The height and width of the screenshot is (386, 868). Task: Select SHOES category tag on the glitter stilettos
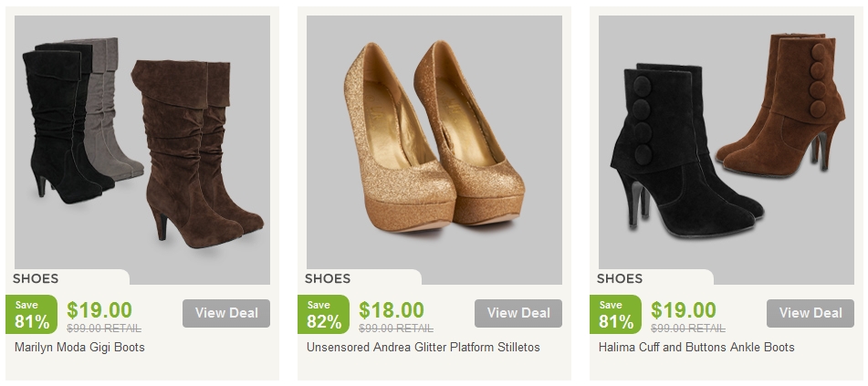tap(328, 278)
